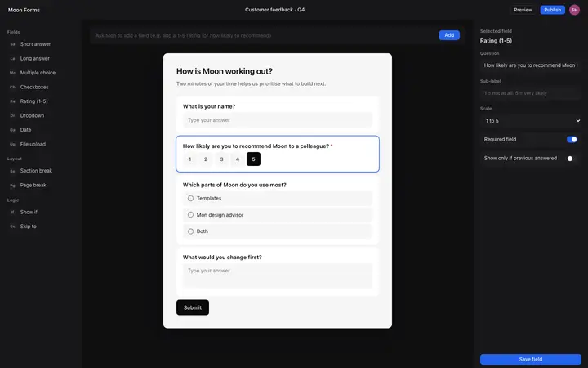Add a Checkboxes field from sidebar
588x368 pixels.
pyautogui.click(x=41, y=87)
